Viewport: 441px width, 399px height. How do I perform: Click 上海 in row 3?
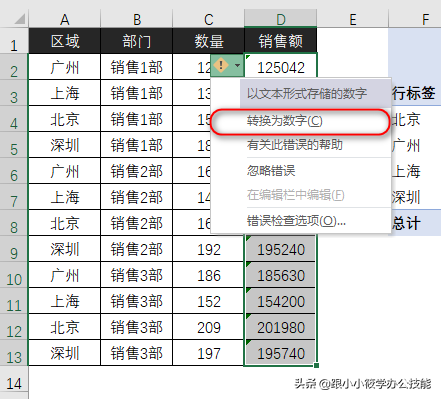pos(65,93)
